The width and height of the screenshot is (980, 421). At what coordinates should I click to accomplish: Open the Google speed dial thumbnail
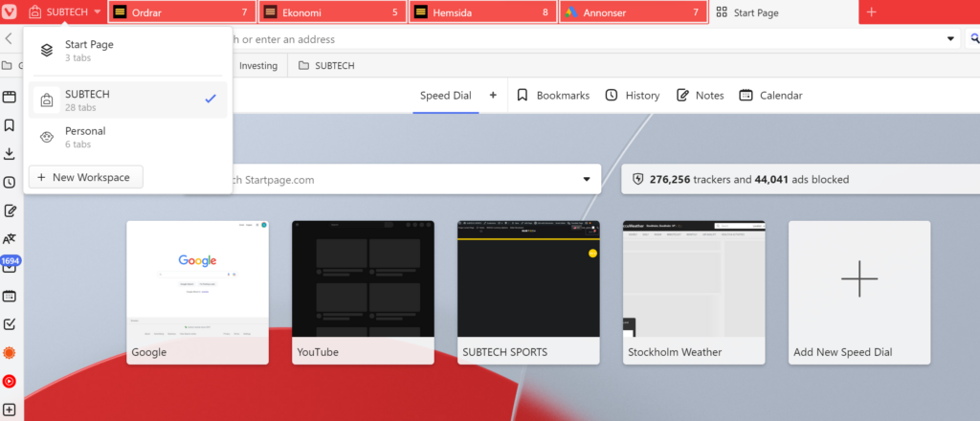coord(197,293)
